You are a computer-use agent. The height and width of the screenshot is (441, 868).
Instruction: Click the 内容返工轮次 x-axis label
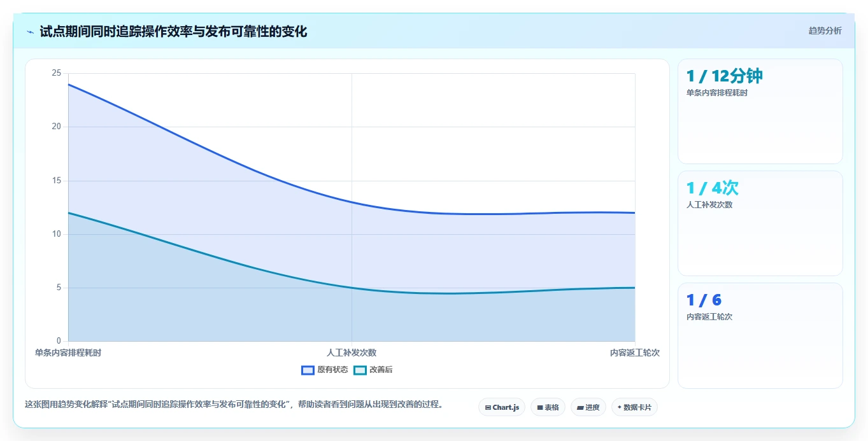(x=635, y=353)
